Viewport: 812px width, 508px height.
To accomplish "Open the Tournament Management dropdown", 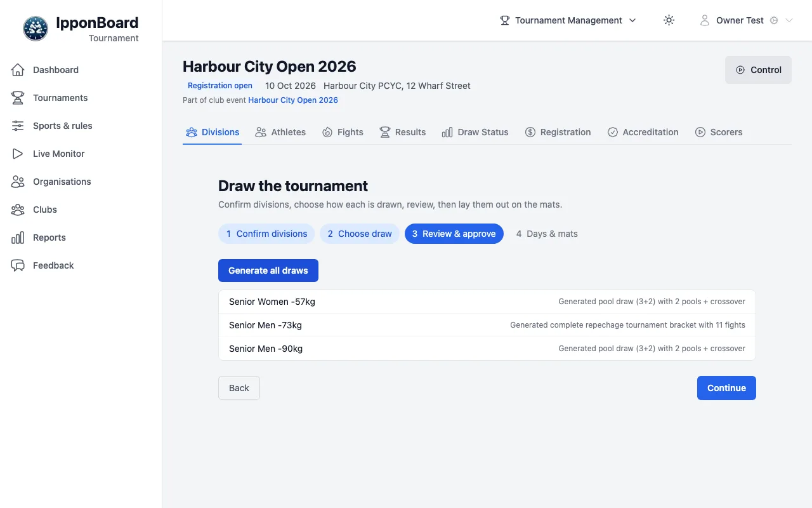I will (x=568, y=20).
